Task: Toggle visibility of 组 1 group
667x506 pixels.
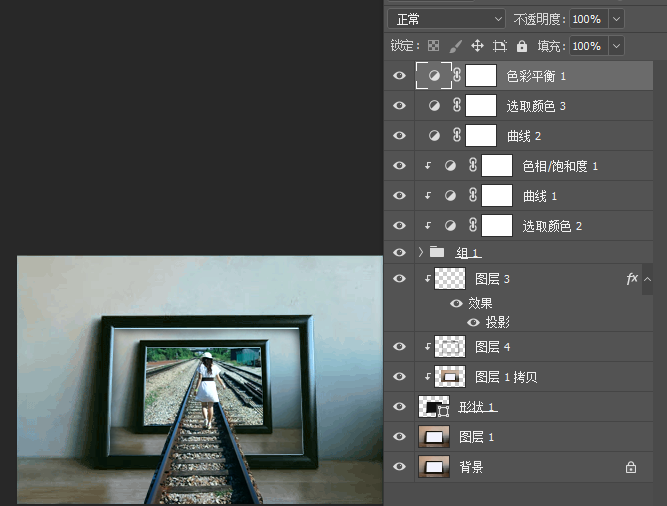Action: [399, 253]
